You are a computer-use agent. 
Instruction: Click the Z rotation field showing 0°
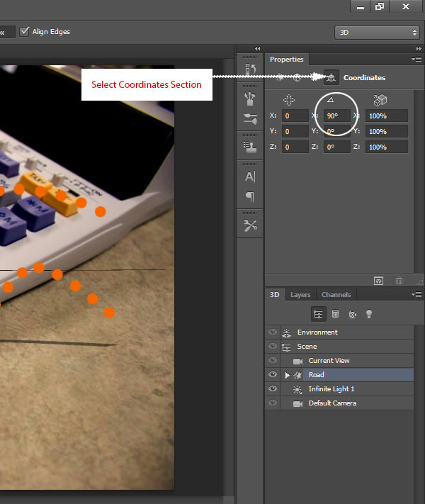[336, 147]
